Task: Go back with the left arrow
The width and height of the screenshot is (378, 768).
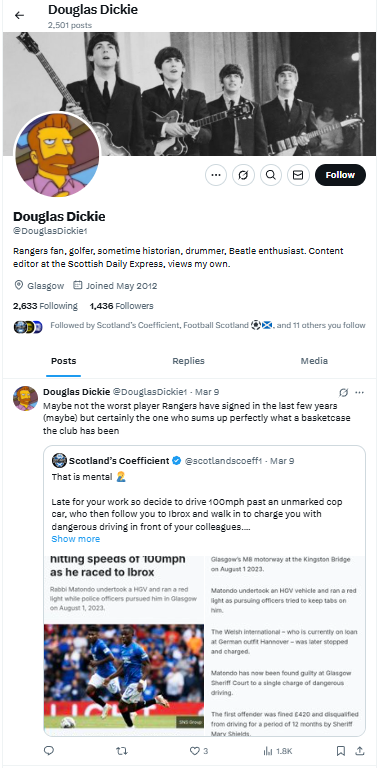Action: point(19,15)
